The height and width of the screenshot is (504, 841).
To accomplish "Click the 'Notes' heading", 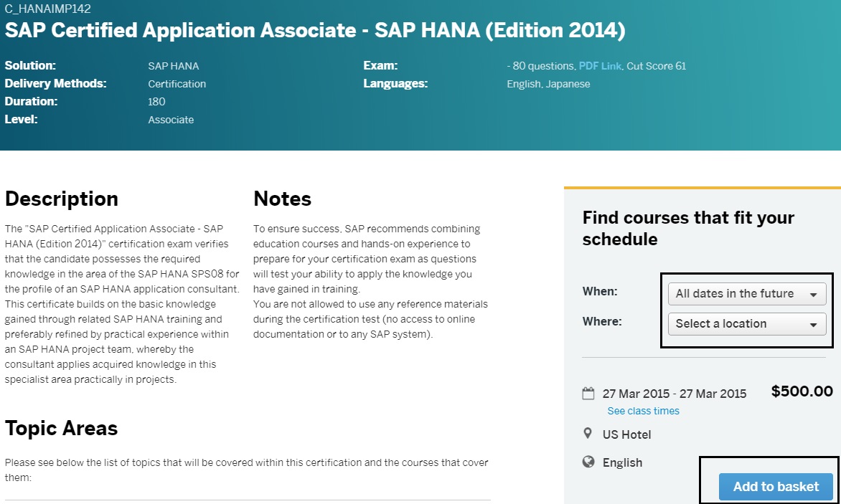I will [x=282, y=199].
